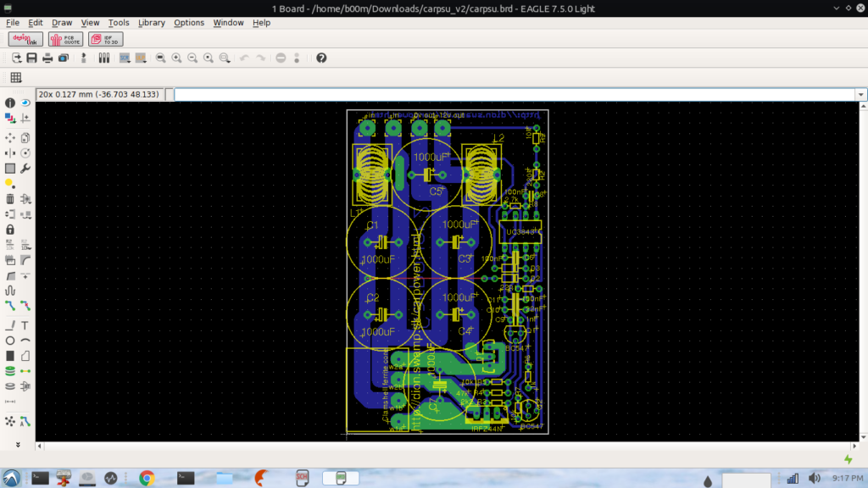Select the Delete trash tool
The image size is (868, 488).
[x=10, y=198]
